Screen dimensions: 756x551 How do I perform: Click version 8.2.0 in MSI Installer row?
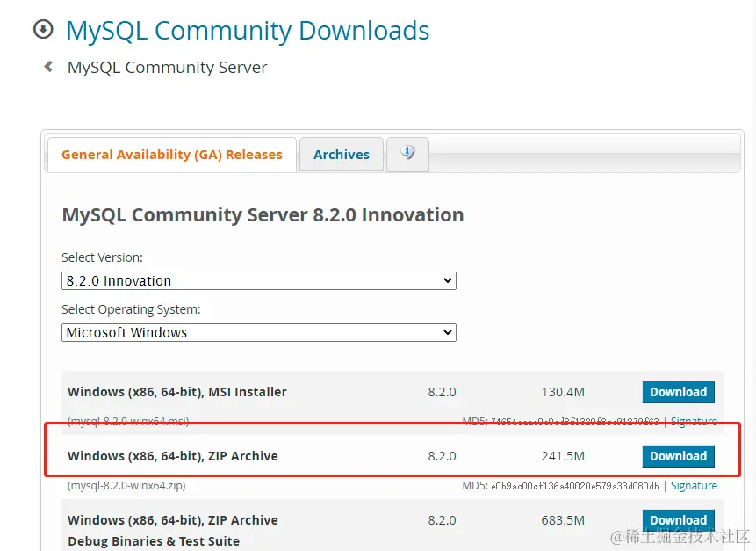[442, 392]
